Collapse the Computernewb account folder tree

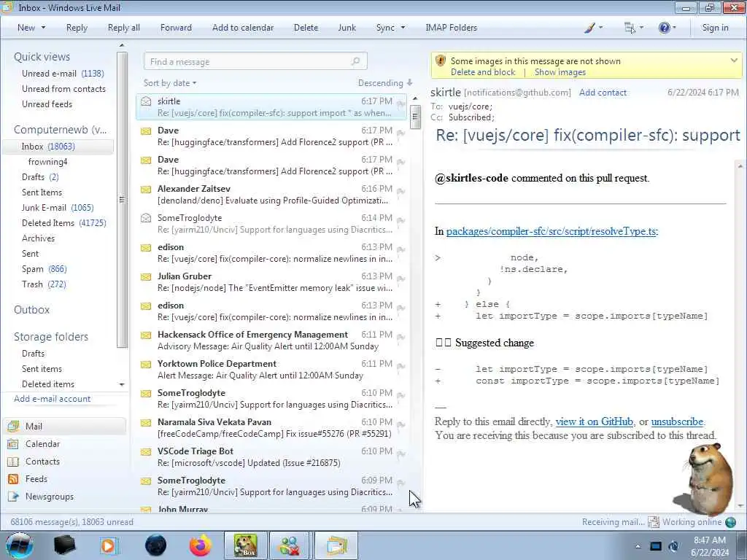60,130
